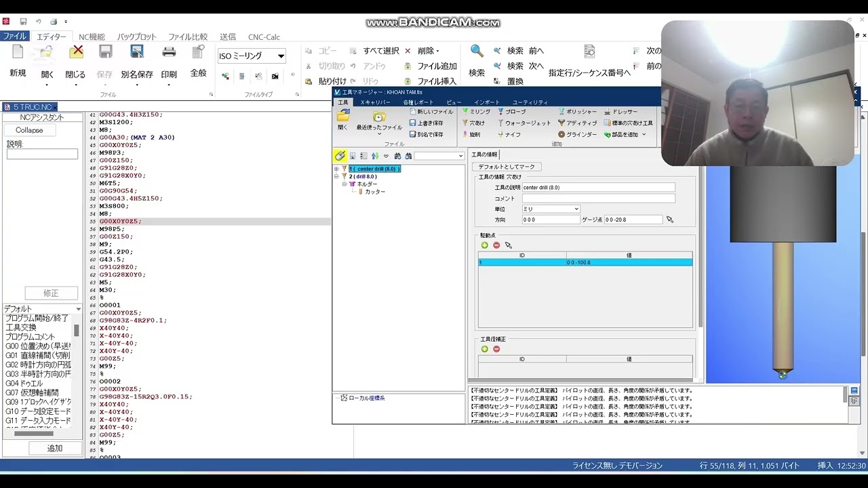Viewport: 868px width, 488px height.
Task: Add a ミリング (Milling) tool
Action: [x=476, y=112]
